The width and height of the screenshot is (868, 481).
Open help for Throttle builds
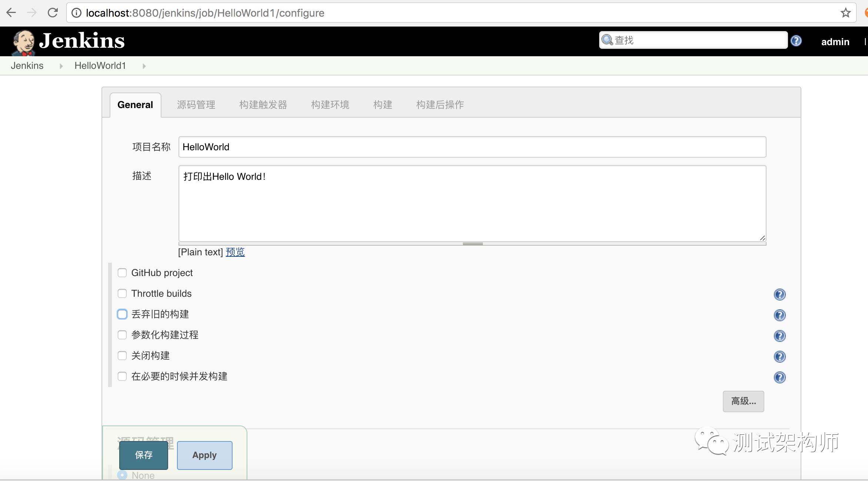tap(780, 295)
